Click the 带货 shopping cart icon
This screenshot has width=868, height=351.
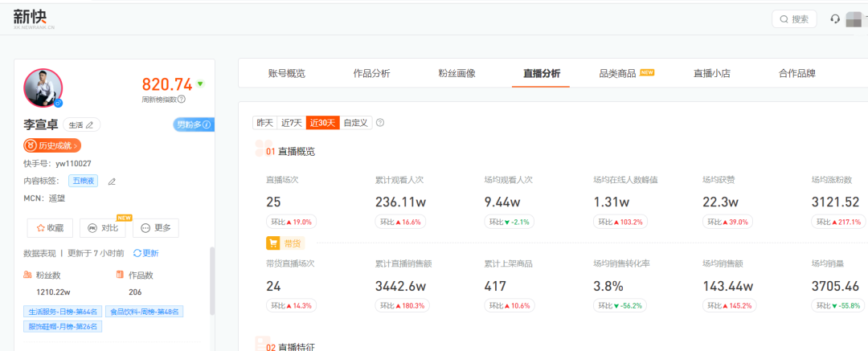click(x=273, y=243)
